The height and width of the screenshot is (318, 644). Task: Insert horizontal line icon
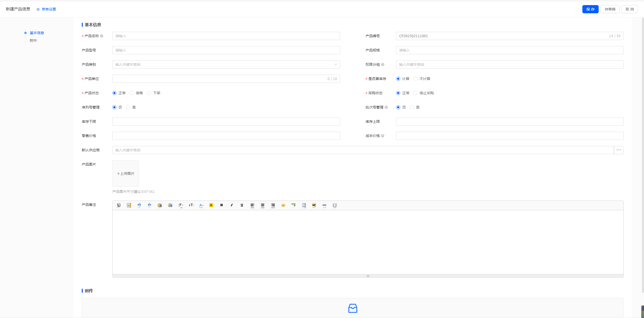(293, 205)
